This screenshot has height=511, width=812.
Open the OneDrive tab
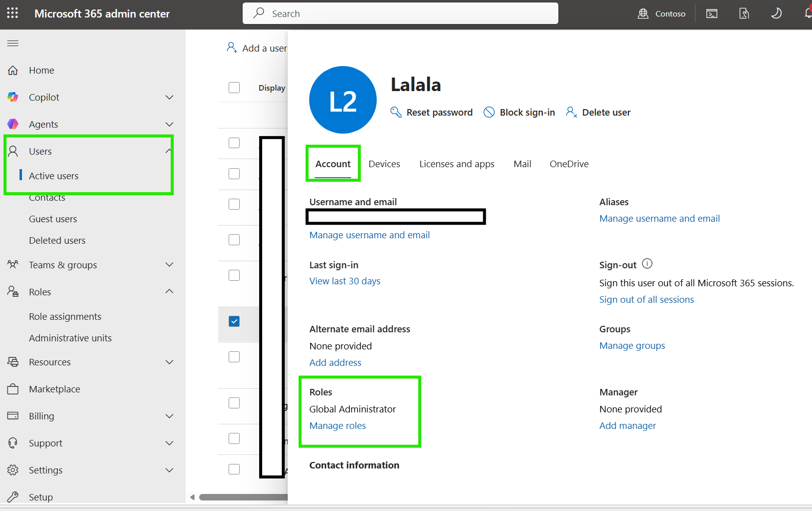click(569, 164)
